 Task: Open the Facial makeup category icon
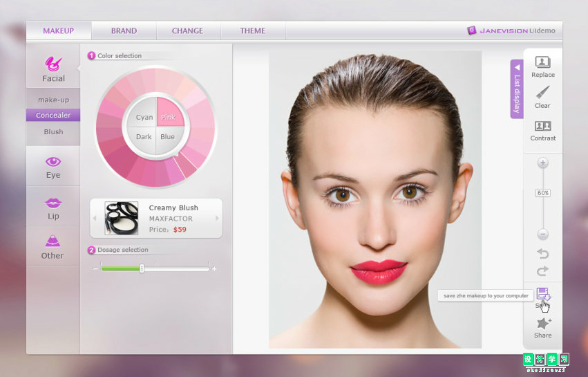tap(53, 64)
